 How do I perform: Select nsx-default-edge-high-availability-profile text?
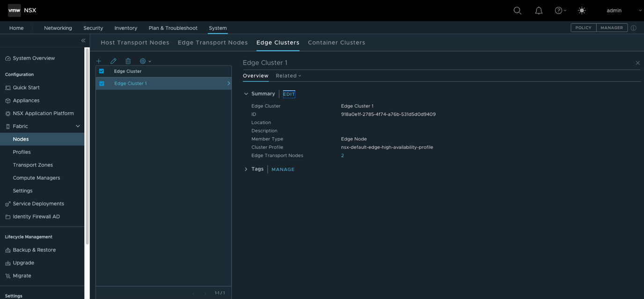click(x=387, y=147)
